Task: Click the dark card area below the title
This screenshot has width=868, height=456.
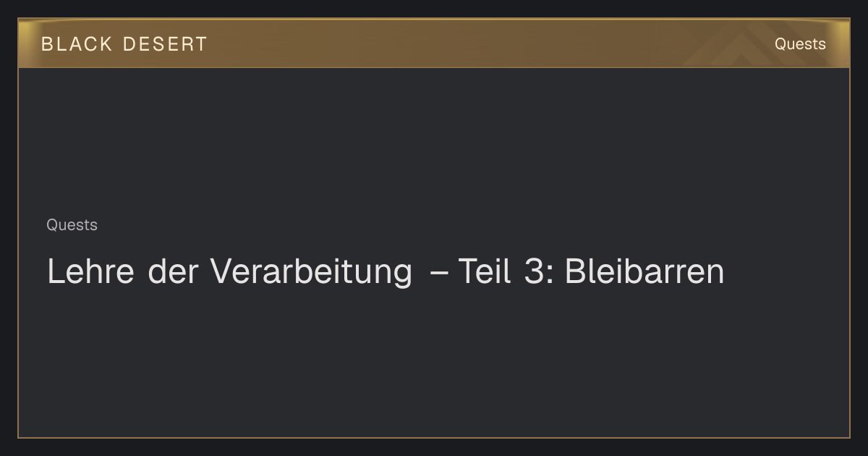Action: point(434,362)
